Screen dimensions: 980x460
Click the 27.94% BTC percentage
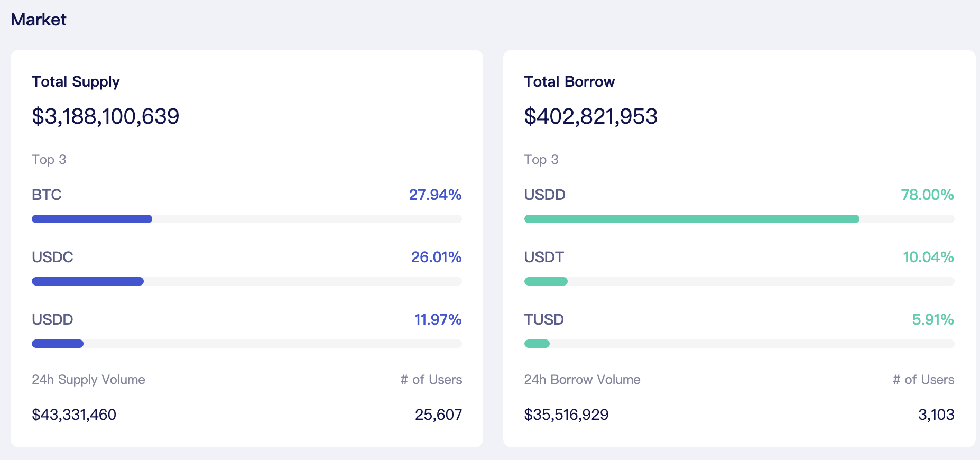pyautogui.click(x=436, y=195)
